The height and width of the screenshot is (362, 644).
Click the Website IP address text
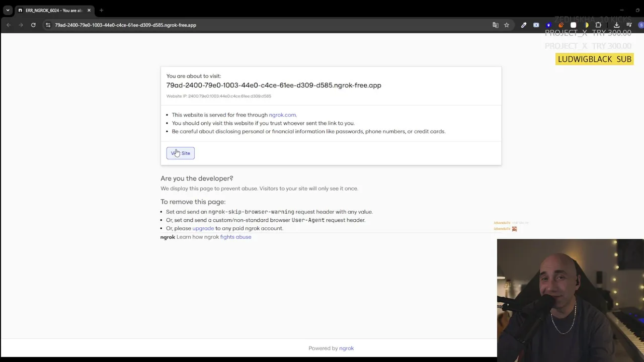click(219, 96)
